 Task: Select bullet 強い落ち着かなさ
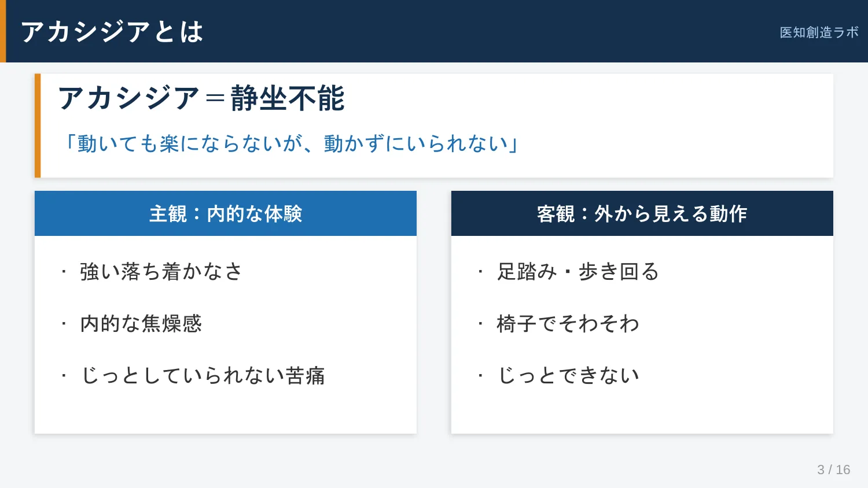161,271
